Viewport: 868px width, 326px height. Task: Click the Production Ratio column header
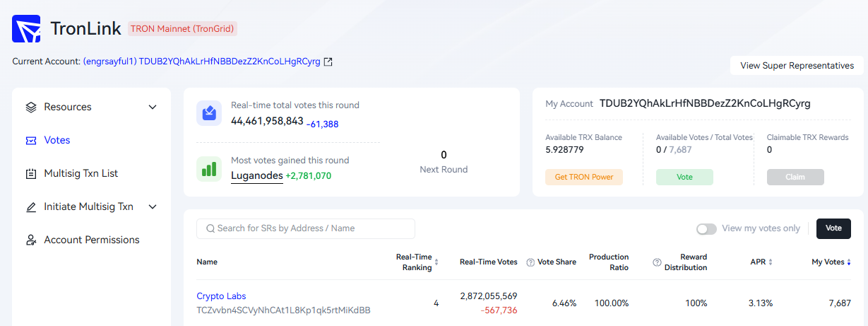pyautogui.click(x=609, y=262)
